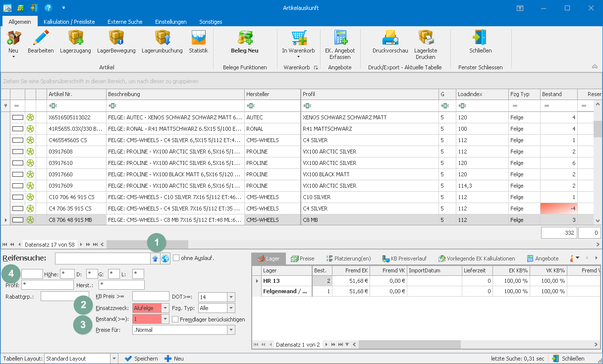
Task: Enable the 'ohne Auslauf.' checkbox
Action: [176, 258]
